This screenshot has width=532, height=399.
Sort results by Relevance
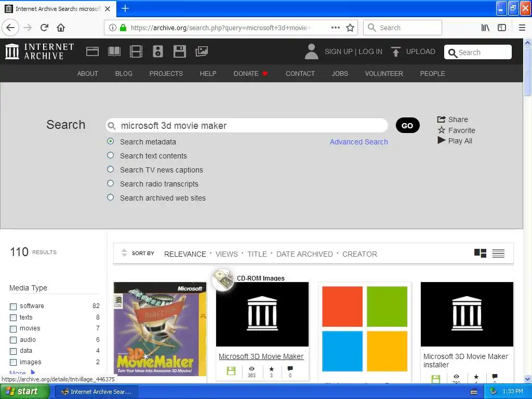(x=185, y=254)
